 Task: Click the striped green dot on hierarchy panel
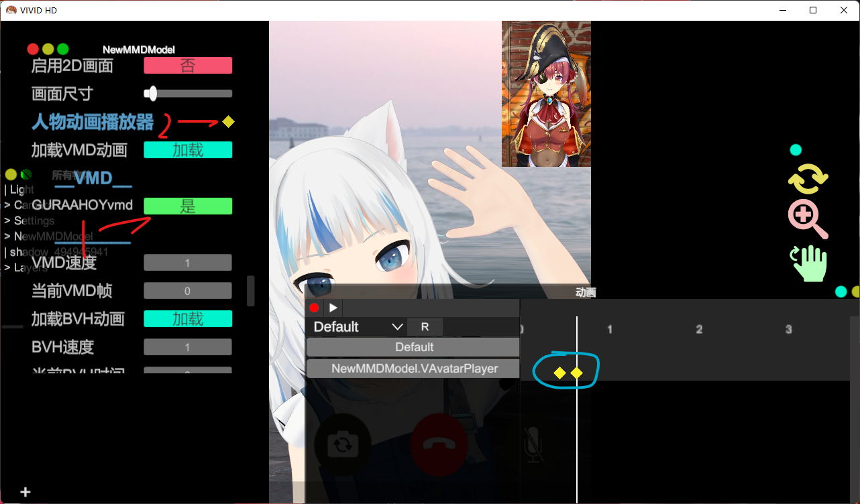[26, 174]
